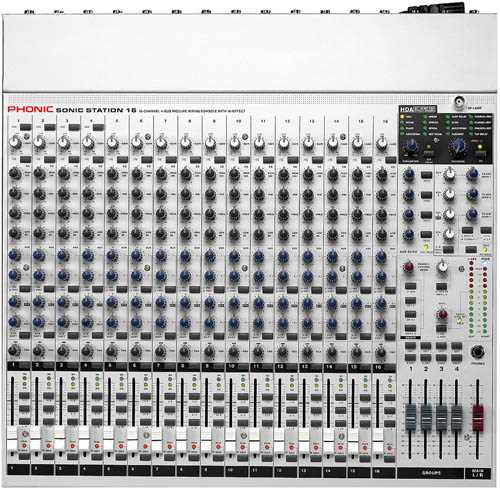Click the lower button above the group 4 fader
This screenshot has width=500, height=490.
tap(456, 358)
